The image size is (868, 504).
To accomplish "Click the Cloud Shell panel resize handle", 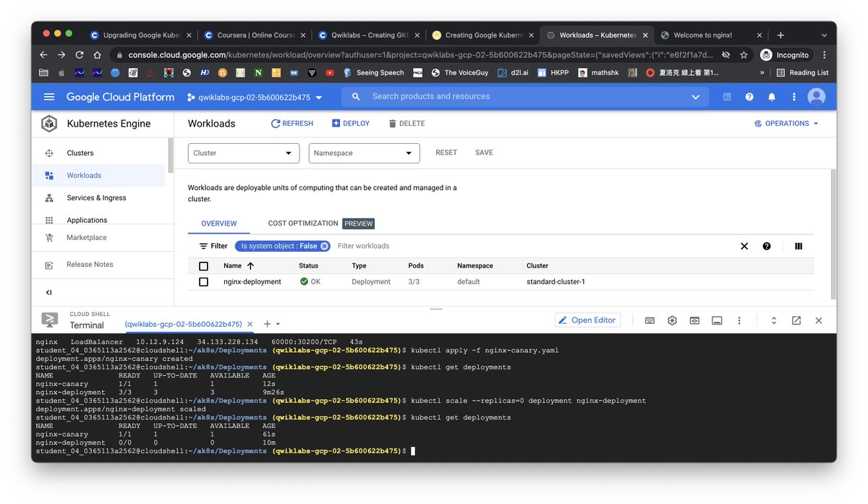I will [x=435, y=309].
